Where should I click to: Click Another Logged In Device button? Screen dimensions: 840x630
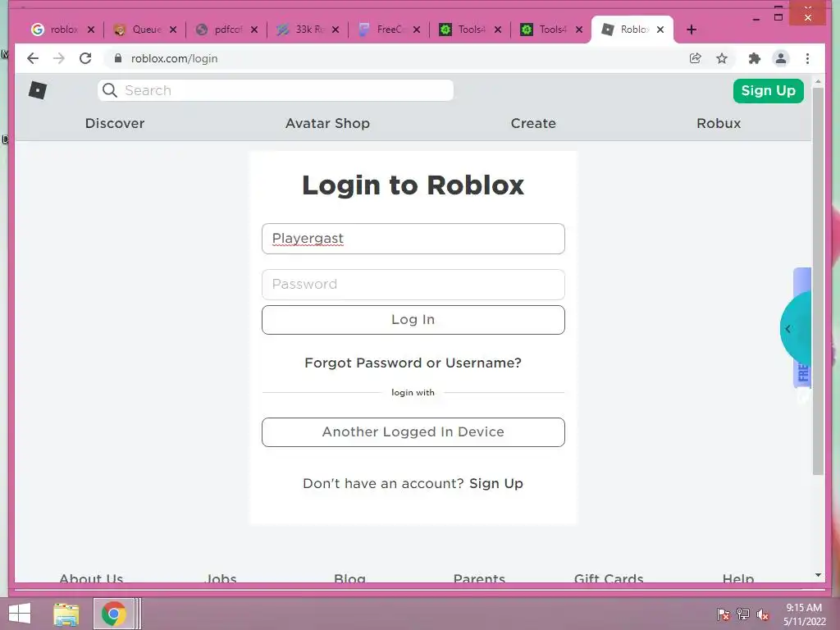click(x=413, y=431)
